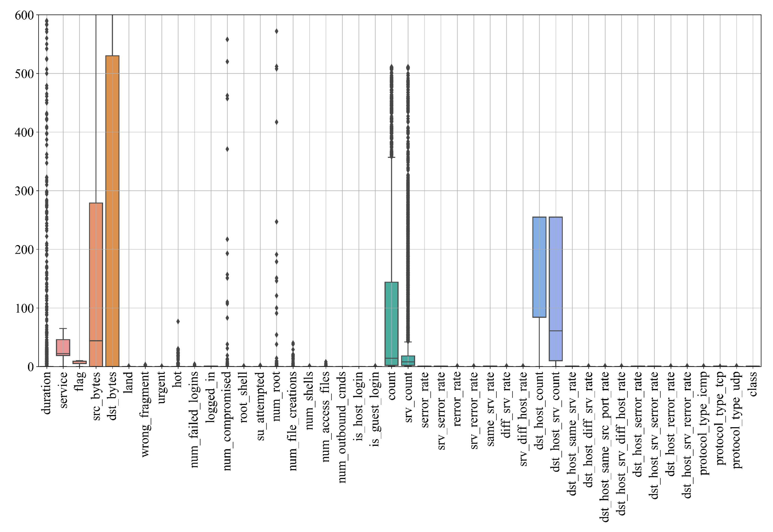Viewport: 773px width, 532px height.
Task: Click the num_compromised axis label
Action: click(x=227, y=421)
